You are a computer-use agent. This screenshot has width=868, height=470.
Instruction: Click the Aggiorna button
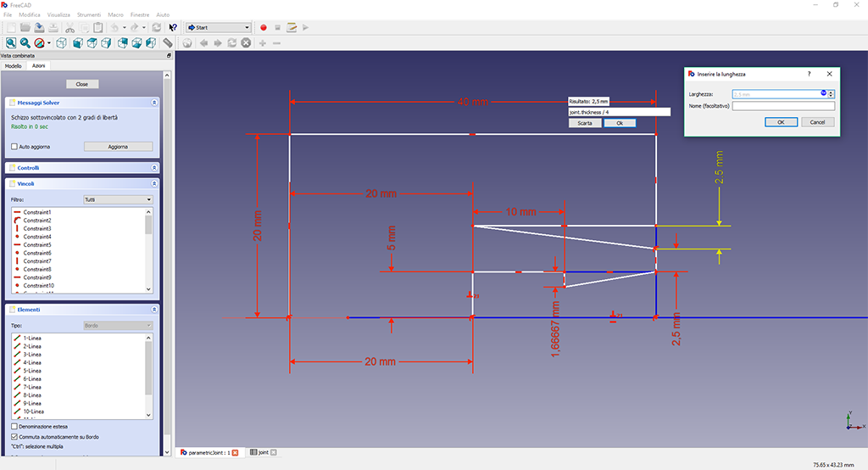tap(118, 146)
